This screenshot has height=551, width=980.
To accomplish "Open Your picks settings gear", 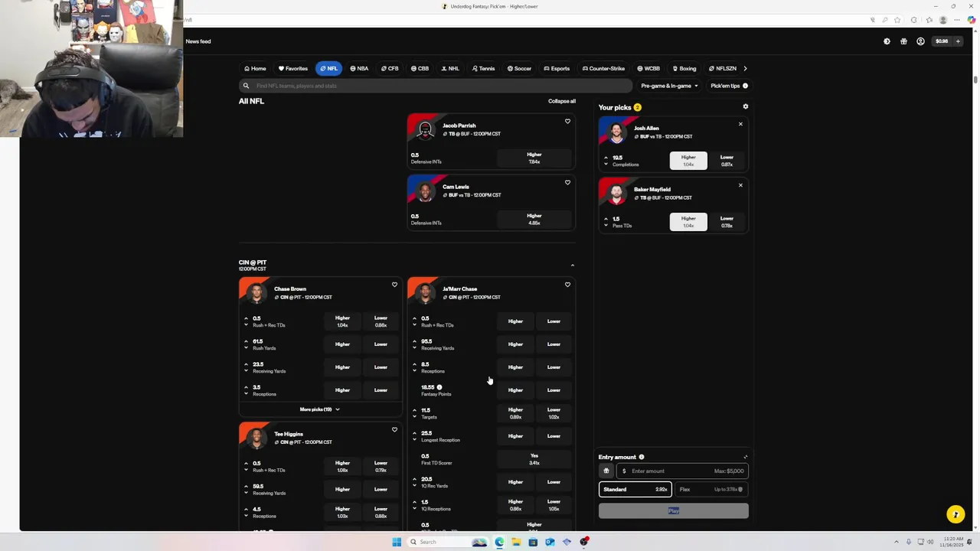I will pos(746,106).
